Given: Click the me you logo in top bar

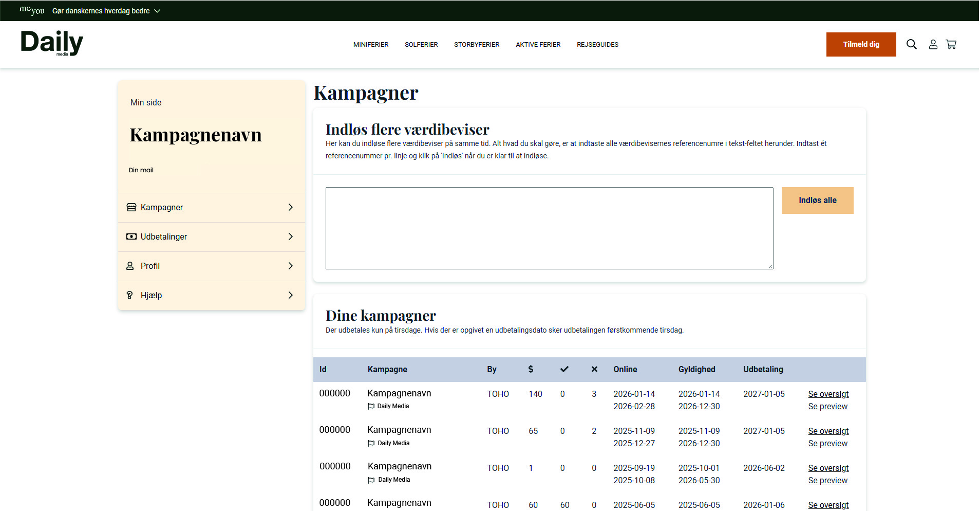Looking at the screenshot, I should pos(32,10).
